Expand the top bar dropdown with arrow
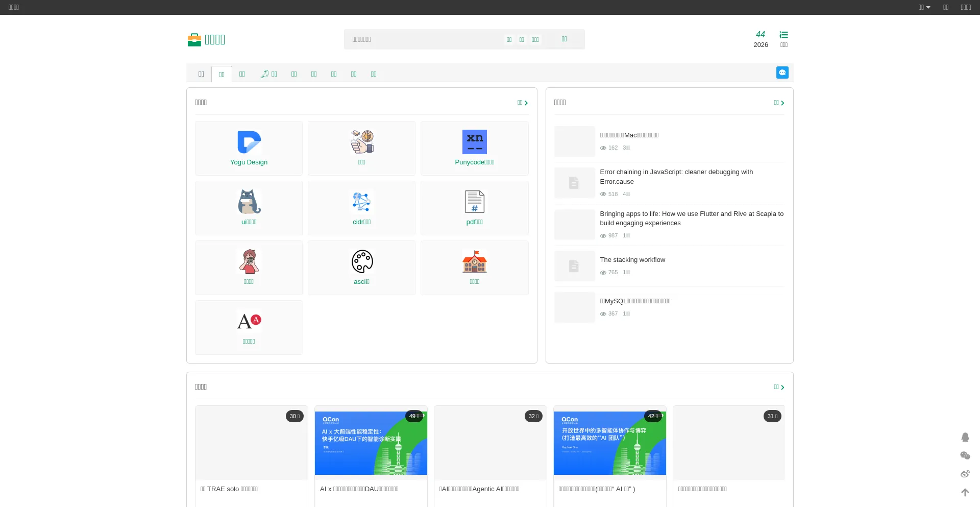The width and height of the screenshot is (980, 507). click(x=924, y=7)
